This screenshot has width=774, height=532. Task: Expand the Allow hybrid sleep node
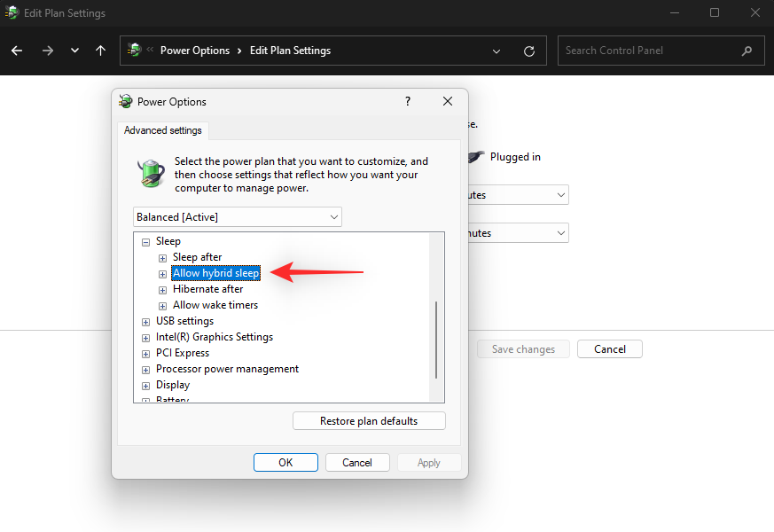click(162, 274)
